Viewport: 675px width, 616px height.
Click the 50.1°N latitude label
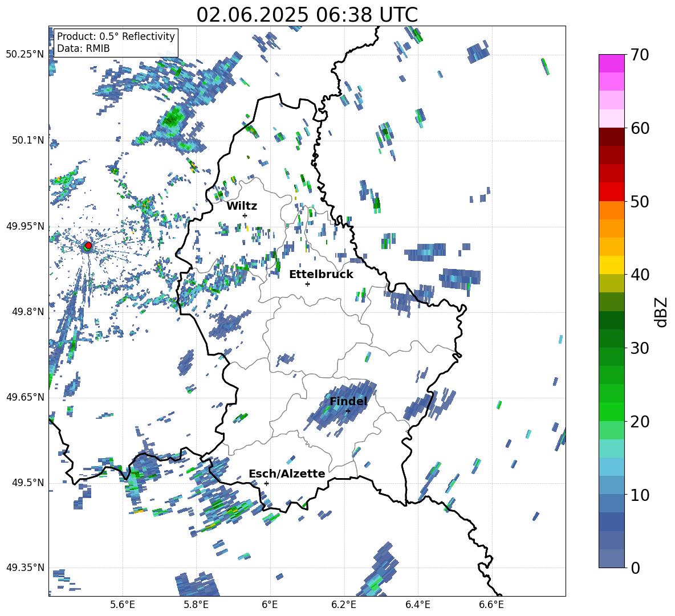pyautogui.click(x=27, y=140)
